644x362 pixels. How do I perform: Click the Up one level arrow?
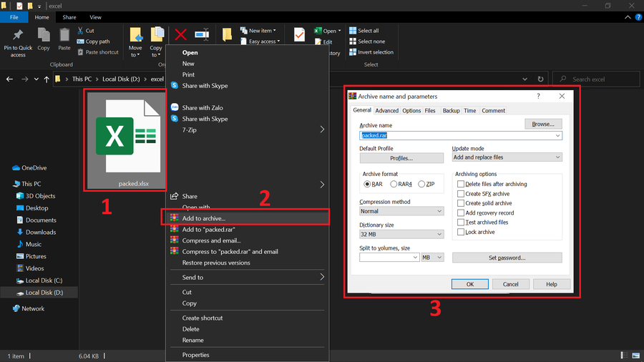[x=47, y=79]
